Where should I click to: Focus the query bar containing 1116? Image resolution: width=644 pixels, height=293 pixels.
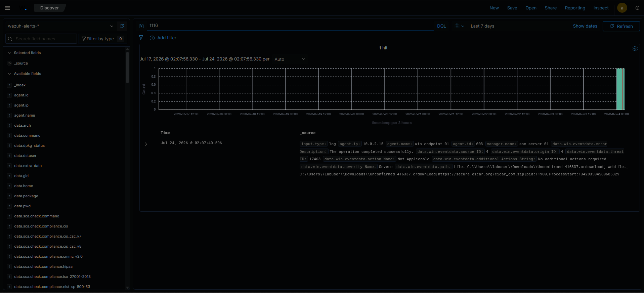(x=291, y=26)
